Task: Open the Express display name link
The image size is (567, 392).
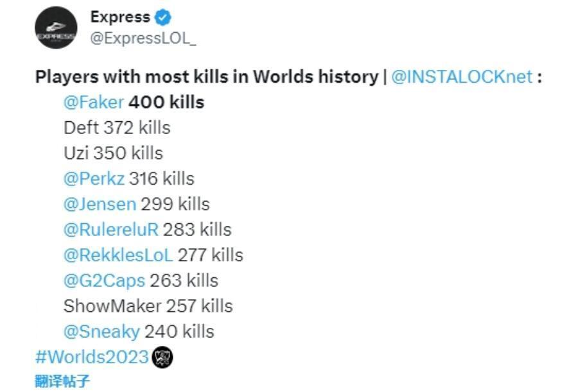Action: 120,17
